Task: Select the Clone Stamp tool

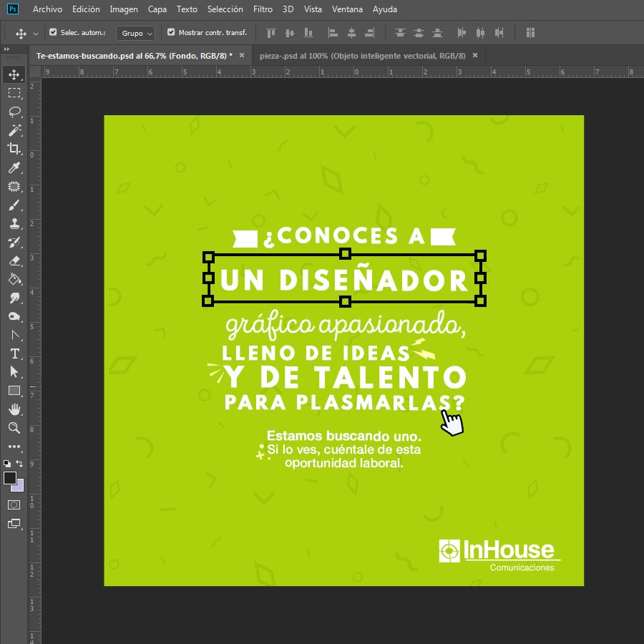Action: pos(14,224)
